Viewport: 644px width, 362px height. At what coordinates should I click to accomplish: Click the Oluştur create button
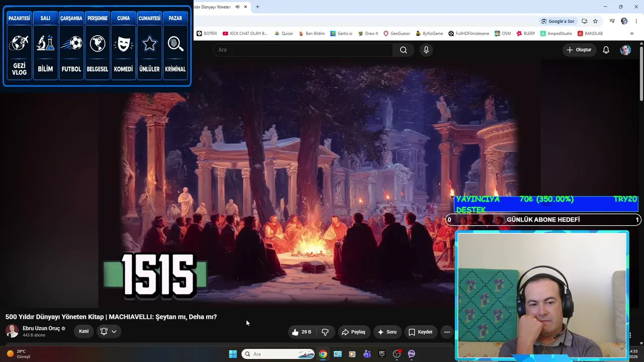coord(579,50)
